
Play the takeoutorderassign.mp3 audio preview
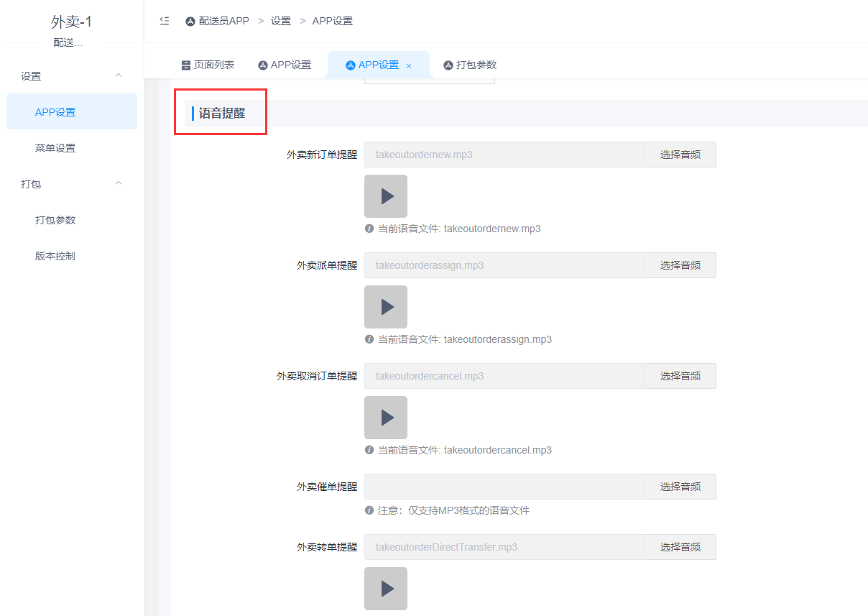point(386,307)
